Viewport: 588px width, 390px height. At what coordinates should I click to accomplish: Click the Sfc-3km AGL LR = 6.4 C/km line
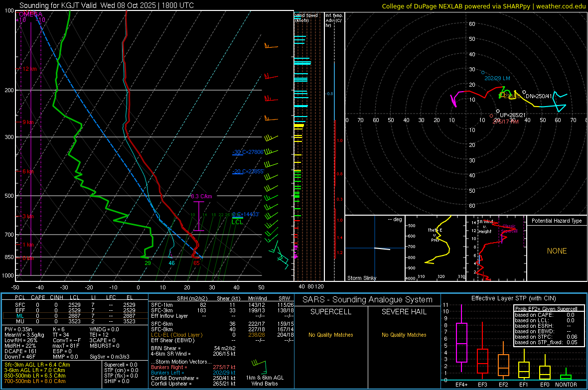point(37,365)
